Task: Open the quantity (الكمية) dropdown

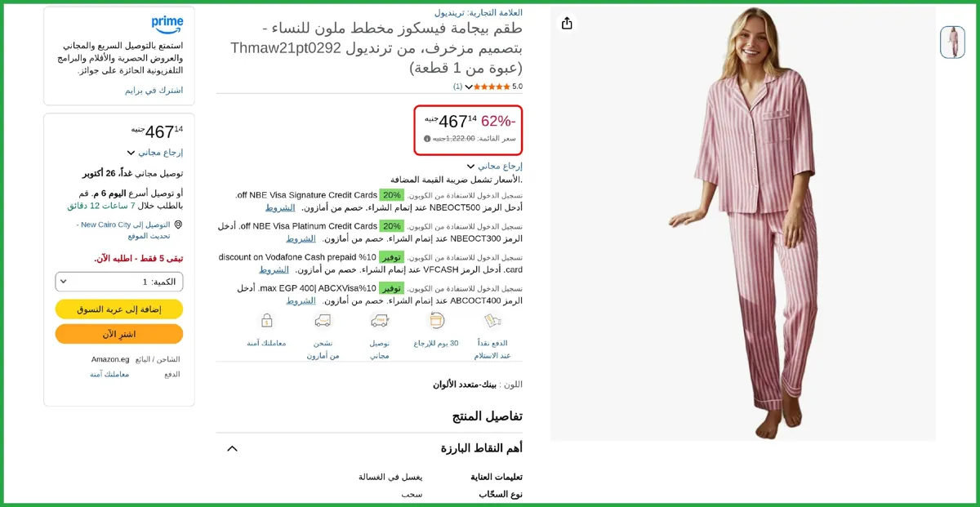Action: (119, 282)
